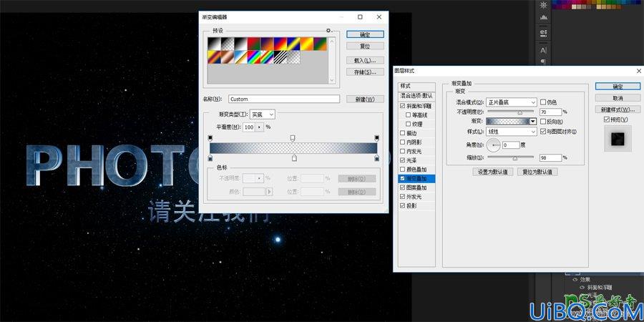
Task: Select the middle color stop below gradient
Action: coord(294,158)
